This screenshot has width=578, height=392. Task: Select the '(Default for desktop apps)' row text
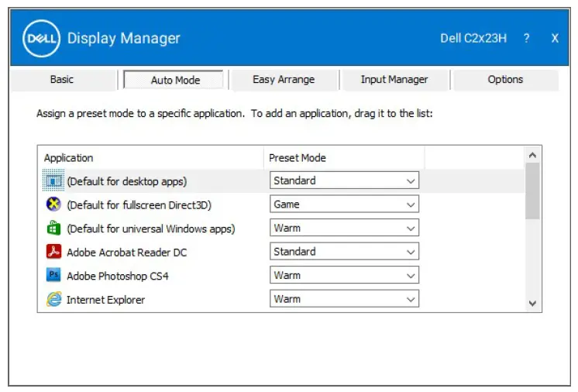[127, 181]
